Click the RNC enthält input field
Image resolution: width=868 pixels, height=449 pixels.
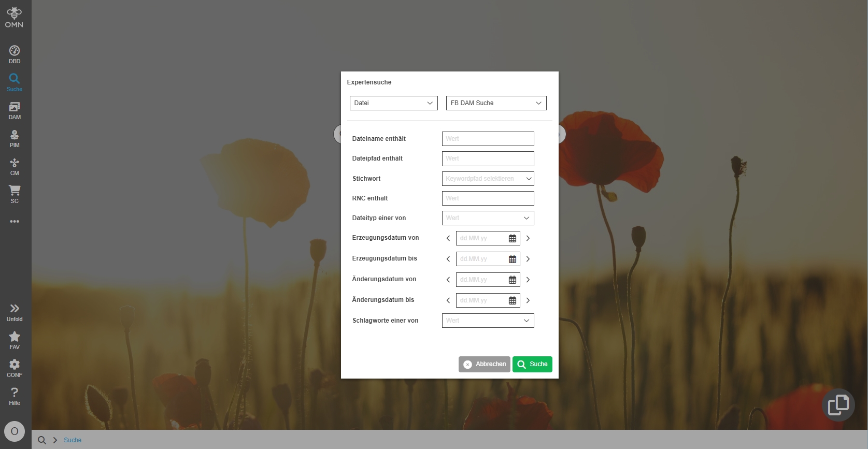[x=488, y=198]
